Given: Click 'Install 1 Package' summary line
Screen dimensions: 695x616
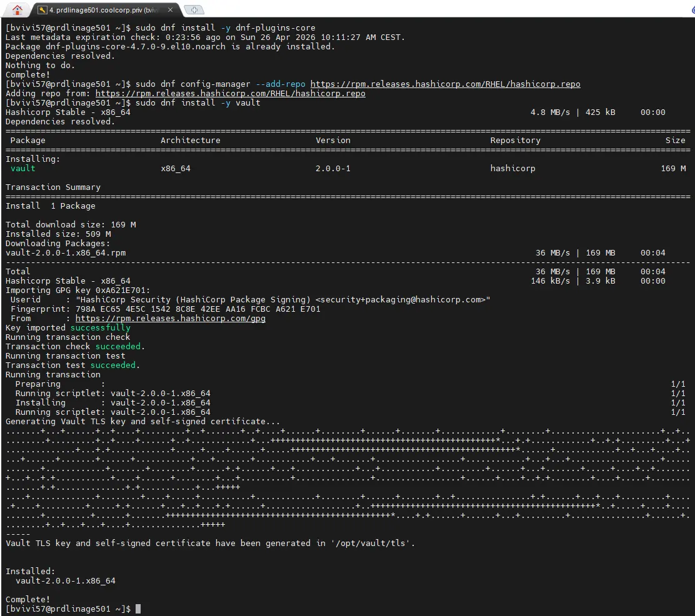Looking at the screenshot, I should (51, 206).
